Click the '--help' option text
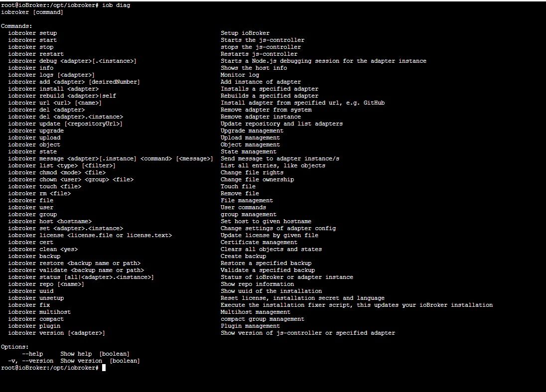 (x=32, y=354)
